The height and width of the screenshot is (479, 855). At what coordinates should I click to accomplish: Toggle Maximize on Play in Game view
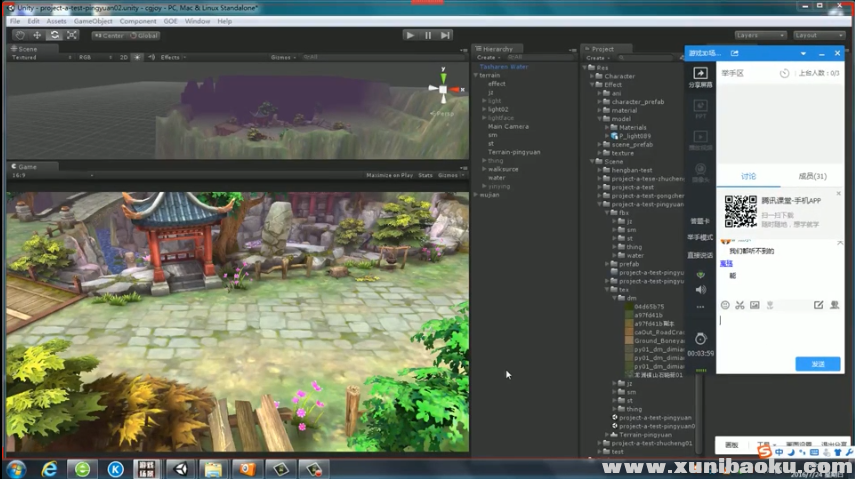(389, 175)
